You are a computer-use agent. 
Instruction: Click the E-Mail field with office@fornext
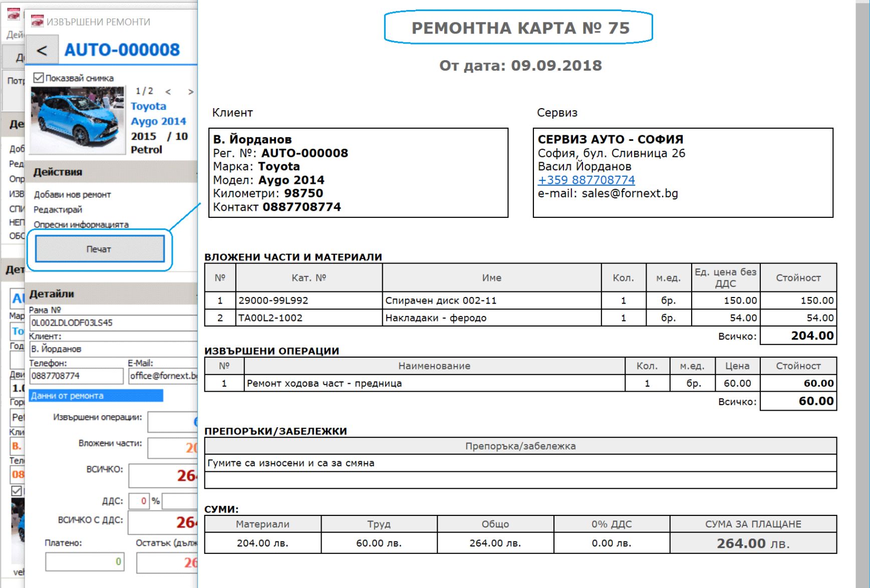[x=163, y=376]
